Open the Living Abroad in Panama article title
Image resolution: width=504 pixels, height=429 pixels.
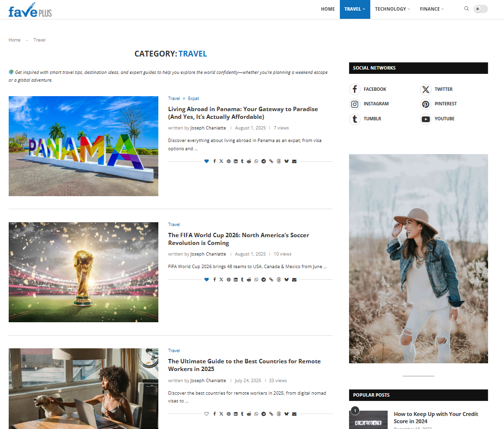(x=243, y=113)
